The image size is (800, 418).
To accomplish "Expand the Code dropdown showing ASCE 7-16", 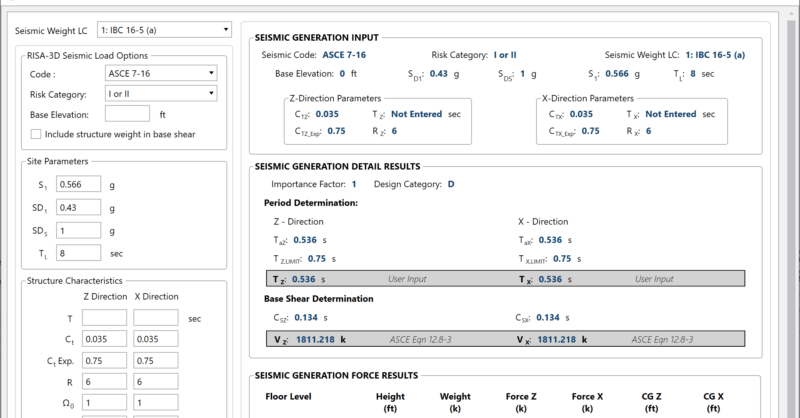I will (161, 73).
